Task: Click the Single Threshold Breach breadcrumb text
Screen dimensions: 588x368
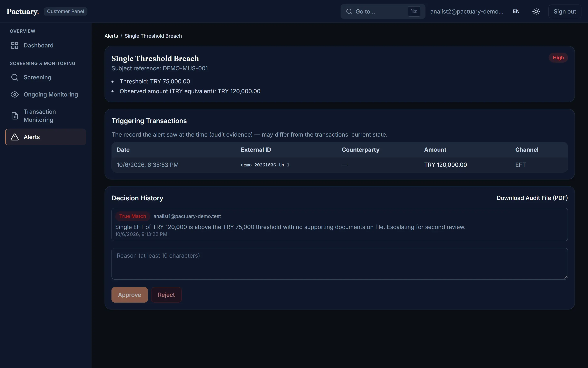Action: point(153,36)
